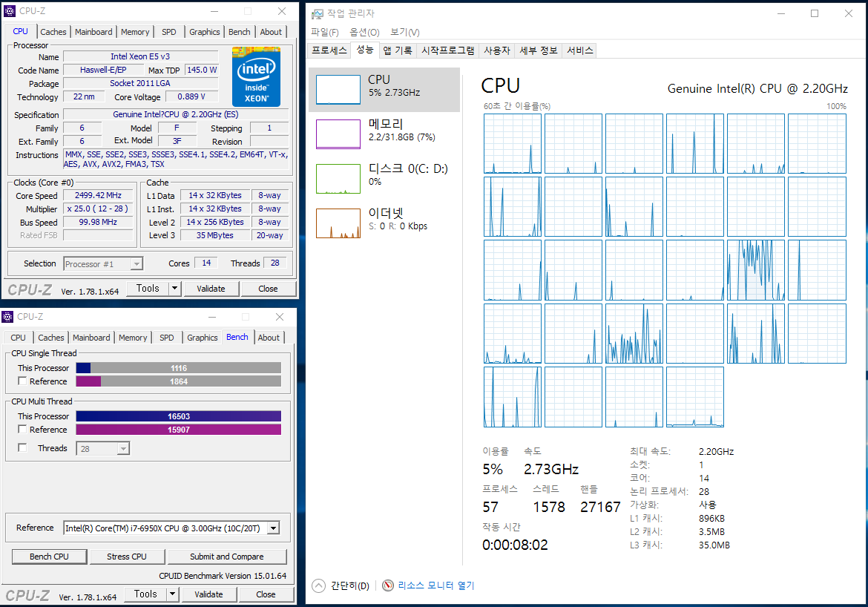Click the CPU-Z app icon in top window title bar

(x=10, y=11)
